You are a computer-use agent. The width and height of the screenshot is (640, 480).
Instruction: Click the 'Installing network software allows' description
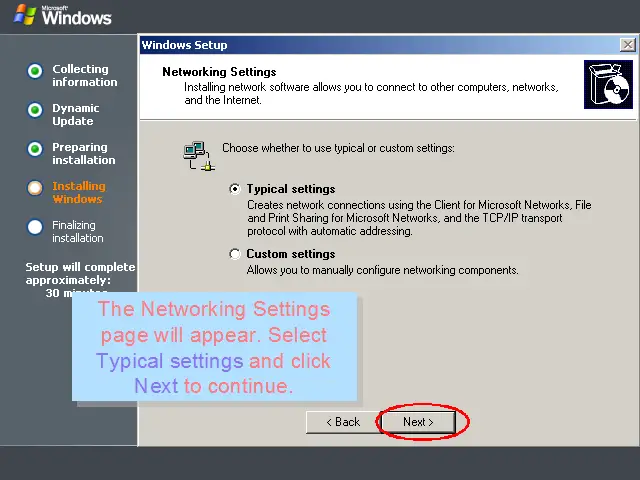click(371, 93)
